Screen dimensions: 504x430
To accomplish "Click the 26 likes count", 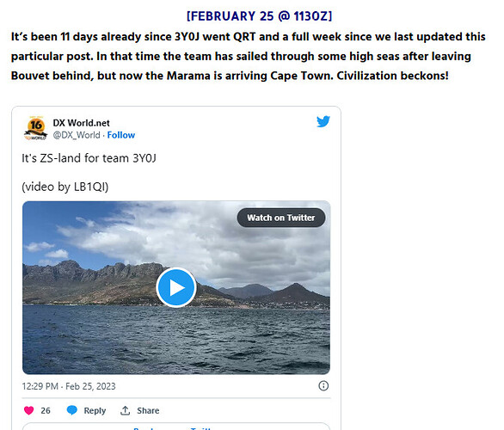I will (46, 410).
